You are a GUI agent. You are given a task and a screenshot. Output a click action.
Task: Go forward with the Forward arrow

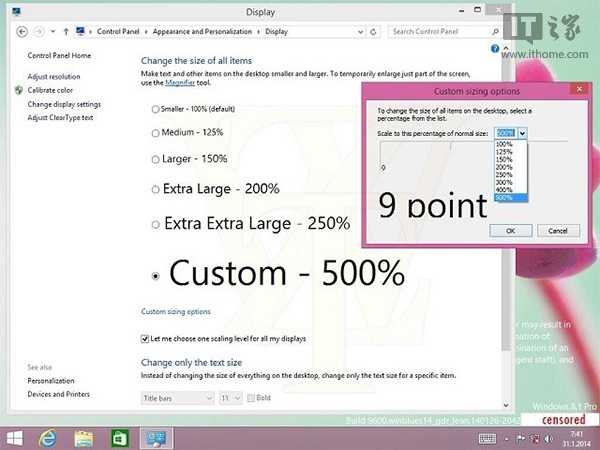39,32
